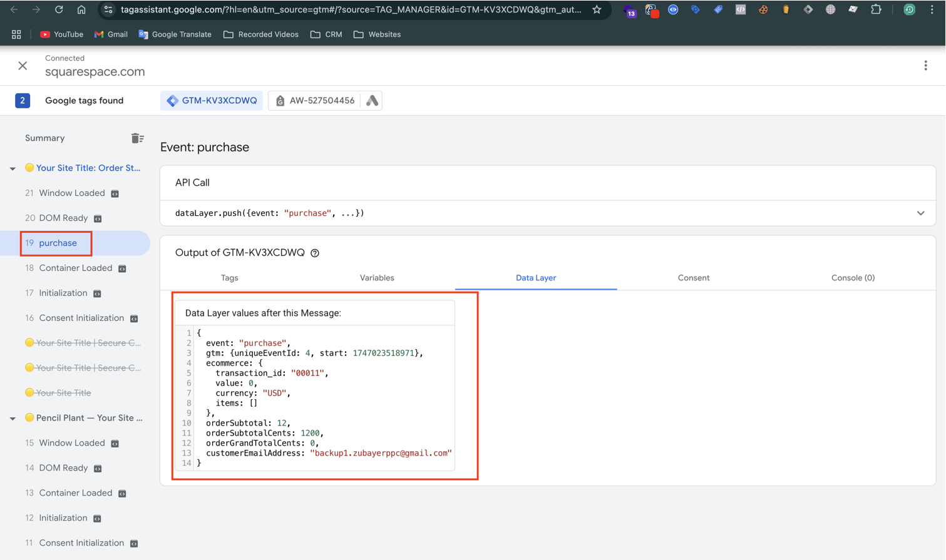Viewport: 946px width, 560px height.
Task: Click the code icon next to Window Loaded 15
Action: click(x=115, y=444)
